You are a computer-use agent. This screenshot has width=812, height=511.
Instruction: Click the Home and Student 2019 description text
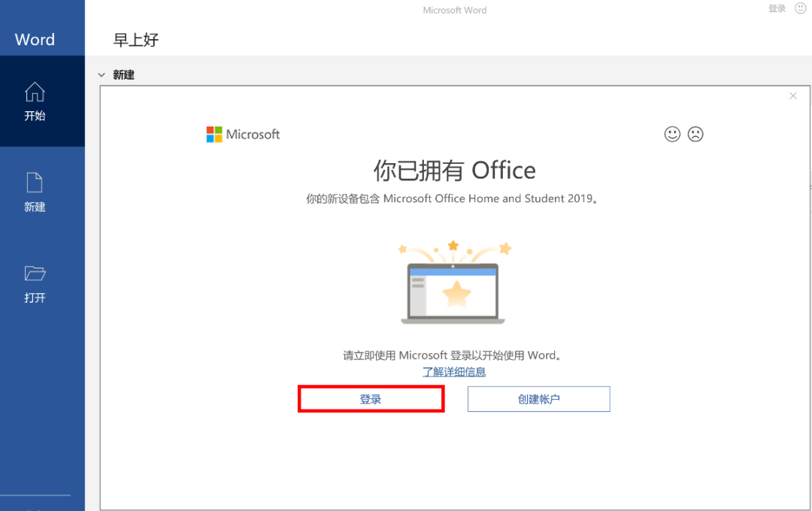tap(453, 199)
